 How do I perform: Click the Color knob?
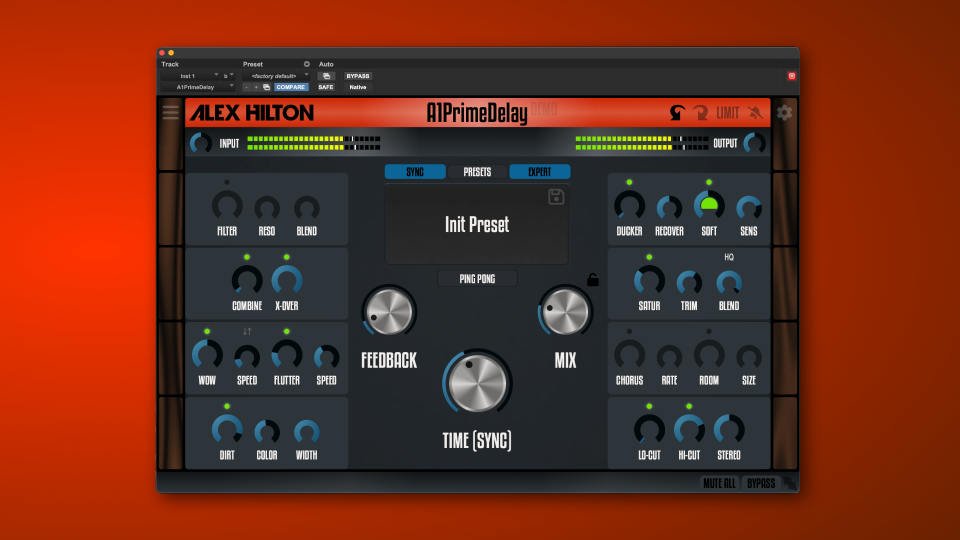[267, 432]
